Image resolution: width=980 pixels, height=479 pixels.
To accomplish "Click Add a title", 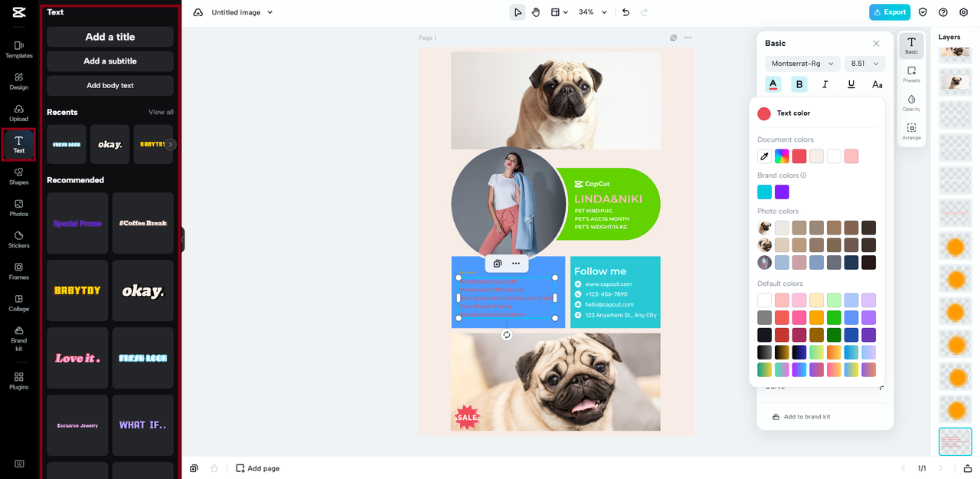I will pos(110,37).
